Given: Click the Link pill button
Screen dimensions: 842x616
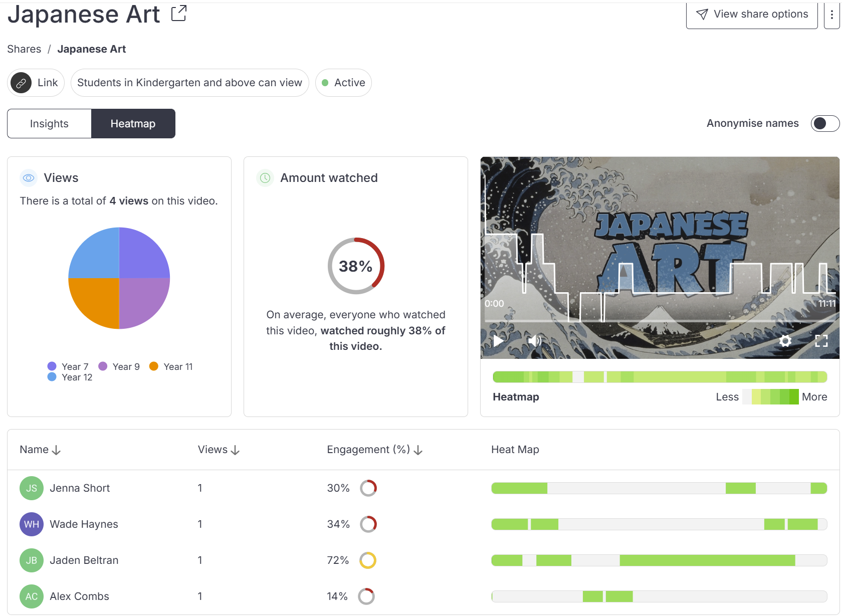Looking at the screenshot, I should coord(36,83).
